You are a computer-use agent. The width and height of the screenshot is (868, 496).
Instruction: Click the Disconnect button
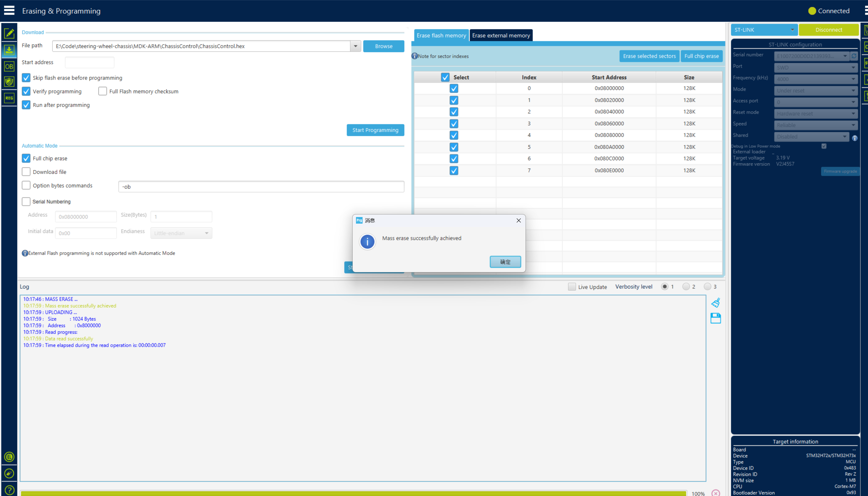829,30
